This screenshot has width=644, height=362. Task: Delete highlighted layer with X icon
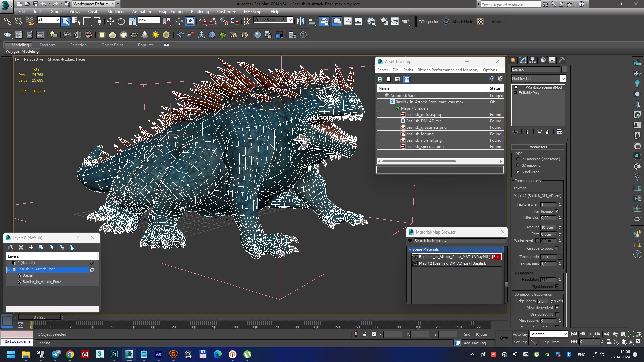pos(21,247)
